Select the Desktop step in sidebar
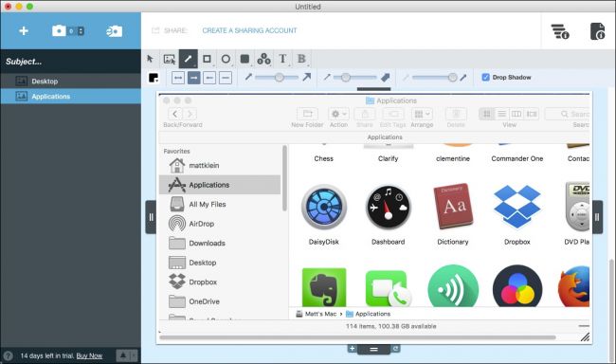This screenshot has height=364, width=616. click(71, 82)
